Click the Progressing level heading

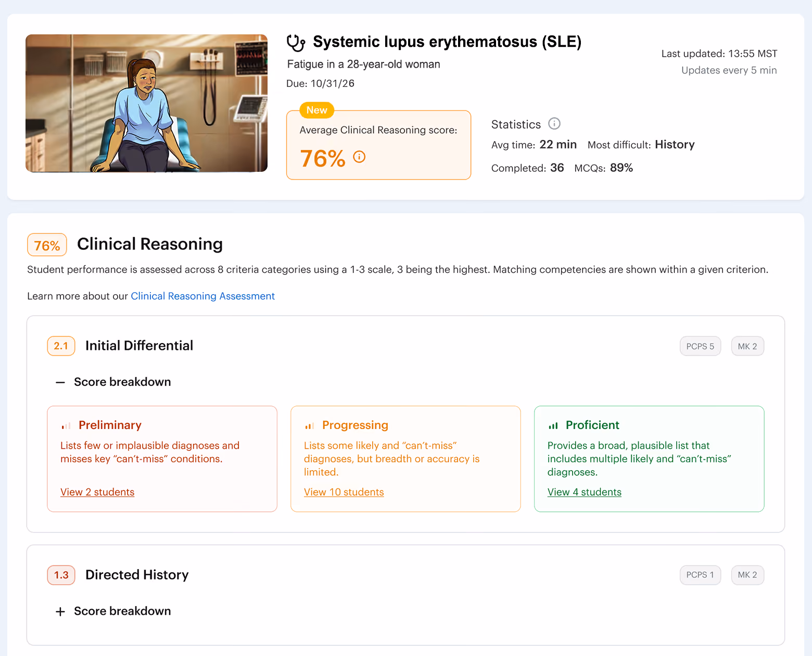[x=355, y=425]
